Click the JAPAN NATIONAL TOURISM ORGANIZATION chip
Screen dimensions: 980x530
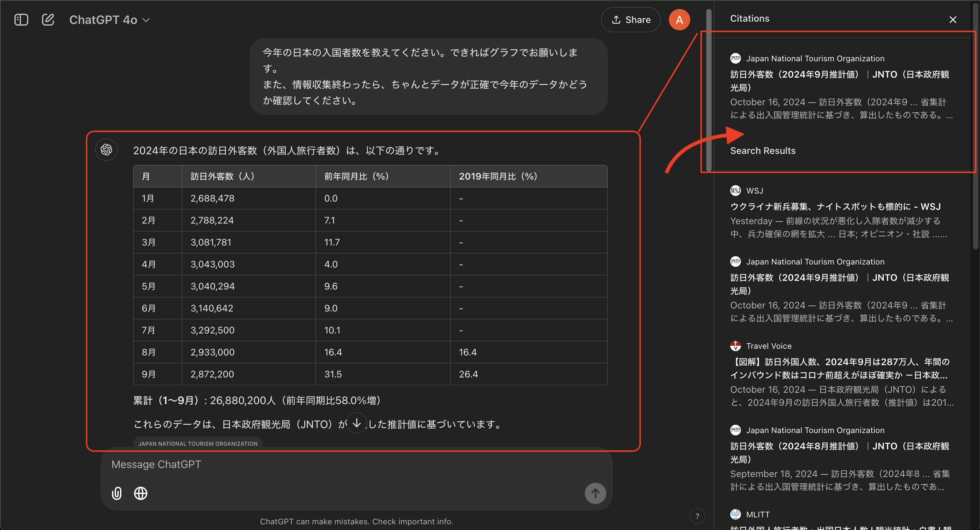(x=198, y=443)
